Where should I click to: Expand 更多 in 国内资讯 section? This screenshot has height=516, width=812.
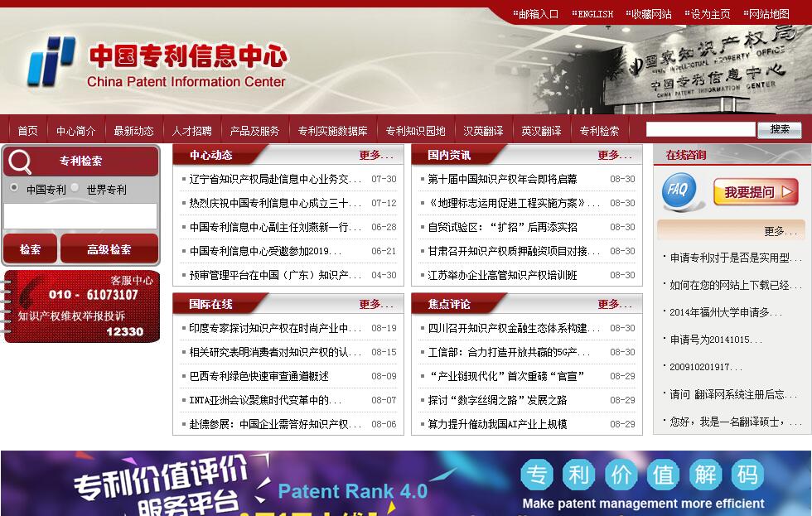614,155
